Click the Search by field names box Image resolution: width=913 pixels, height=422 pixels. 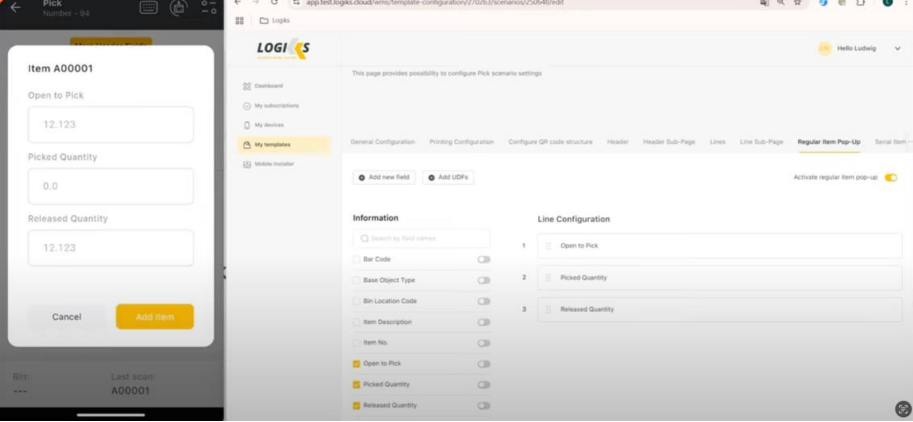(422, 239)
